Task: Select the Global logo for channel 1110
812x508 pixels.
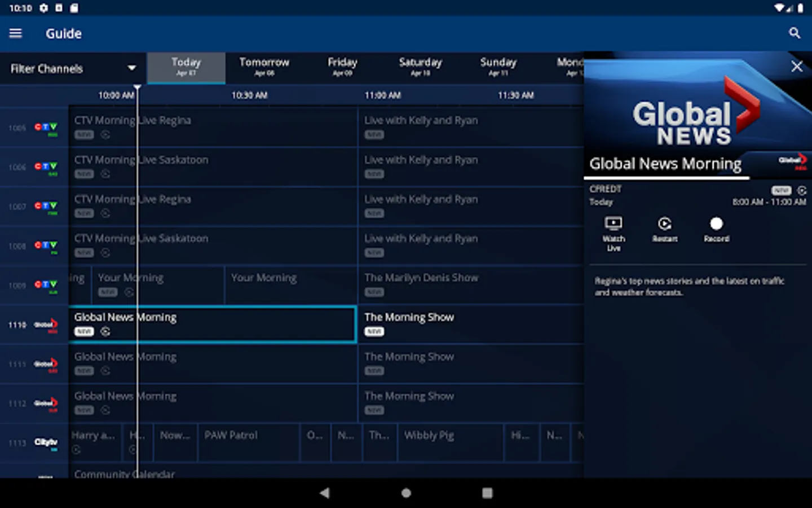Action: 46,325
